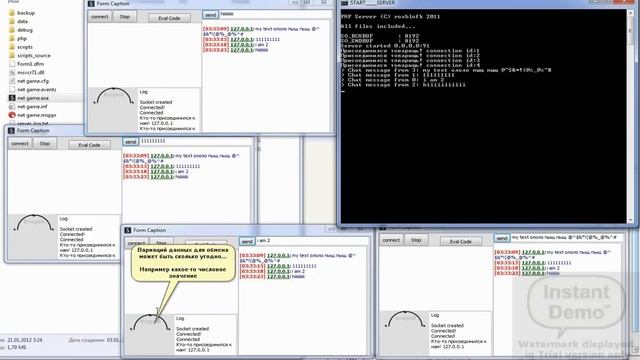Click the red net game.msppr file icon
Screen dimensions: 640x360
pos(12,115)
